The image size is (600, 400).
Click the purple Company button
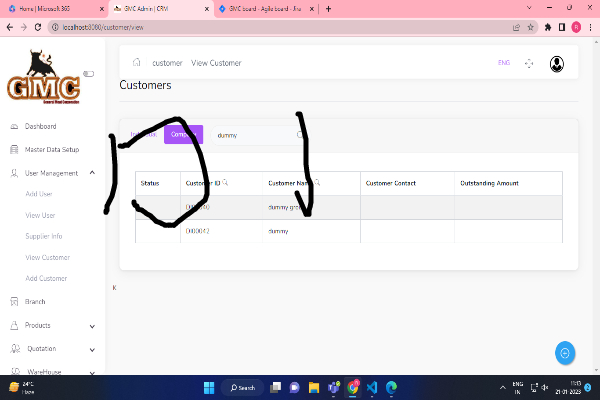183,134
